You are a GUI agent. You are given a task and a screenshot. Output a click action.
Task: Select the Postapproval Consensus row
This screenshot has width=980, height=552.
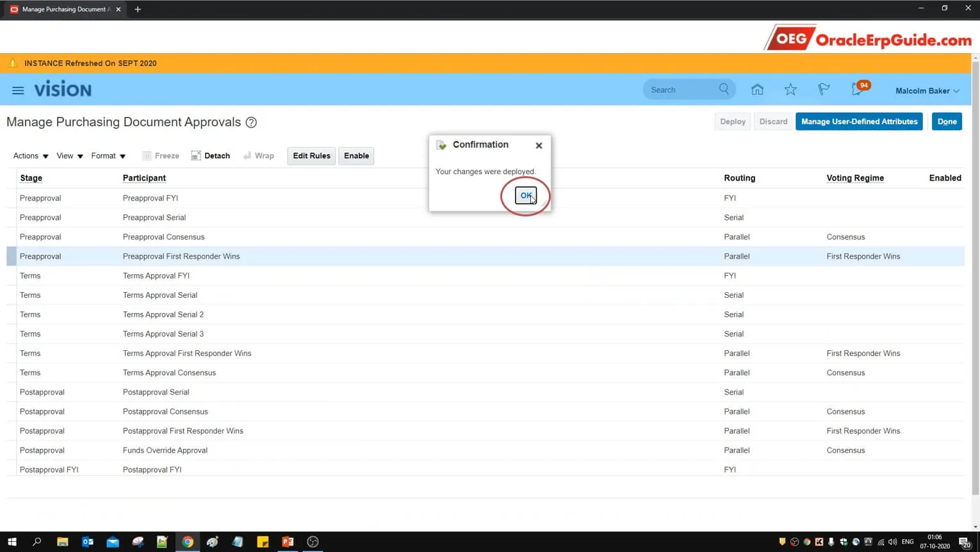[486, 412]
